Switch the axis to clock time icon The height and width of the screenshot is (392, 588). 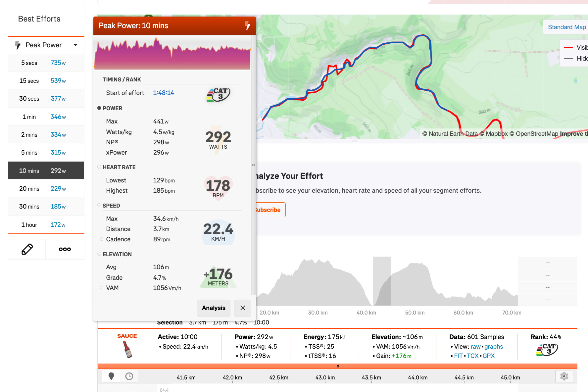click(x=129, y=376)
